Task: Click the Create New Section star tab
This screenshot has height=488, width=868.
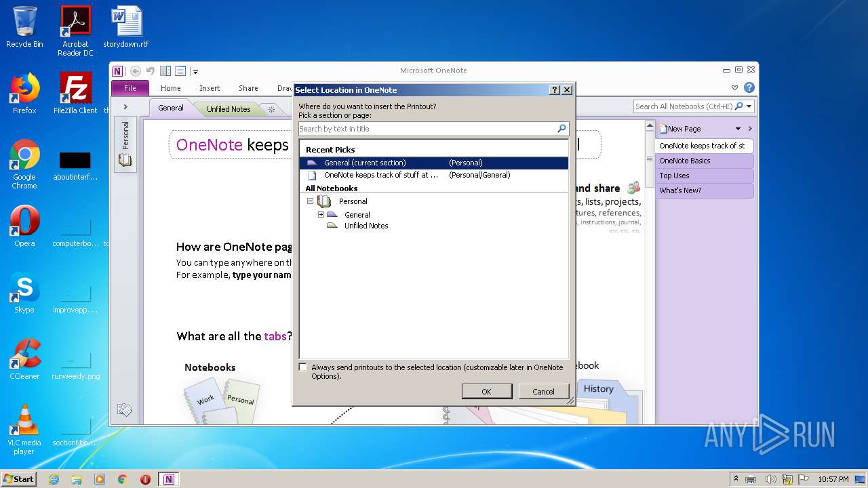Action: [271, 109]
